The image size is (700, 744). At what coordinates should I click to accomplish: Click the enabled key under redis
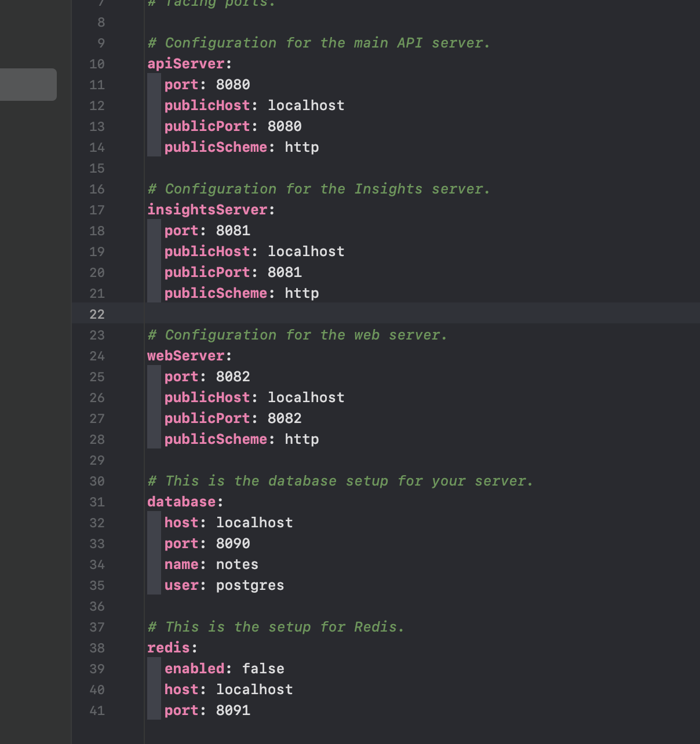point(194,669)
